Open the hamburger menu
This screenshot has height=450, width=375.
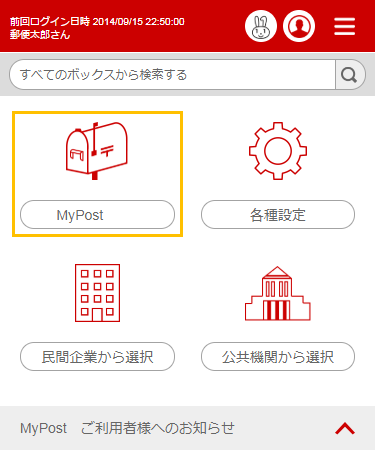click(345, 26)
